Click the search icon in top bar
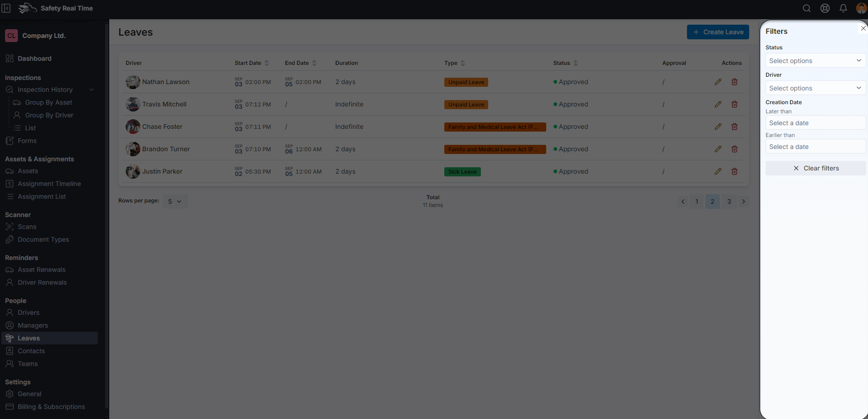 tap(806, 8)
